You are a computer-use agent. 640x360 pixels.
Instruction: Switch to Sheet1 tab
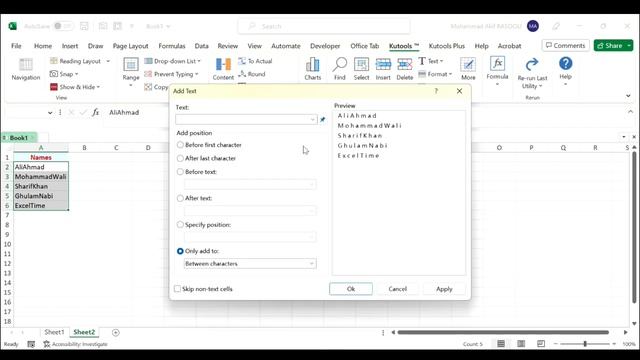pyautogui.click(x=54, y=332)
